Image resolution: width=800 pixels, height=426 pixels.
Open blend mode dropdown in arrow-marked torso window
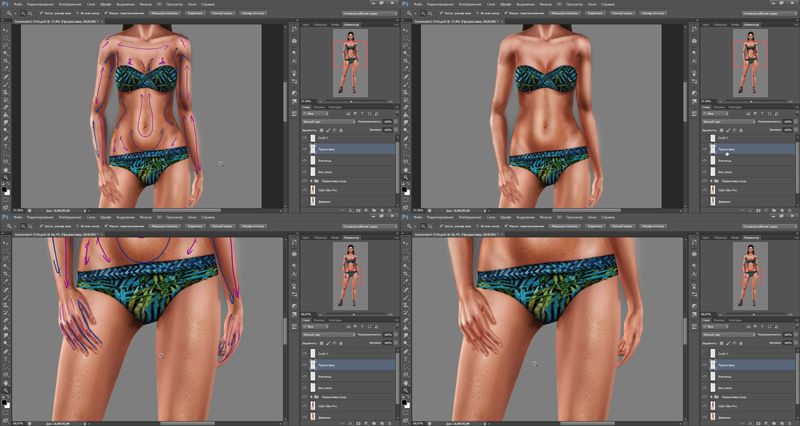(329, 122)
